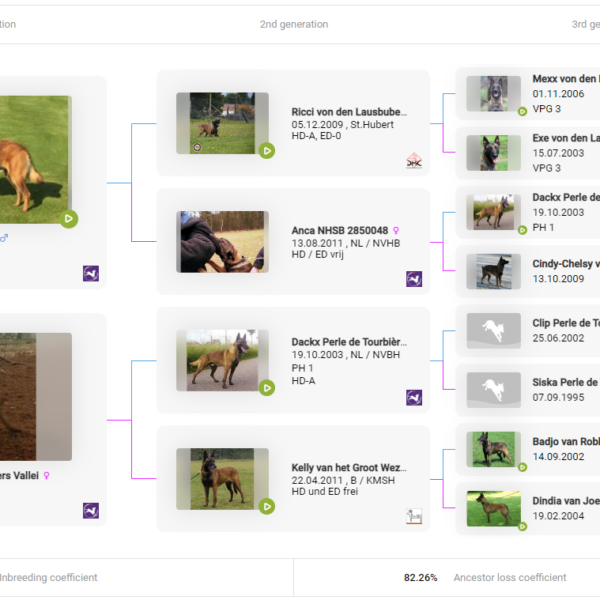Image resolution: width=600 pixels, height=600 pixels.
Task: Click 05.12.2009 , St.Hubert text
Action: coord(342,125)
